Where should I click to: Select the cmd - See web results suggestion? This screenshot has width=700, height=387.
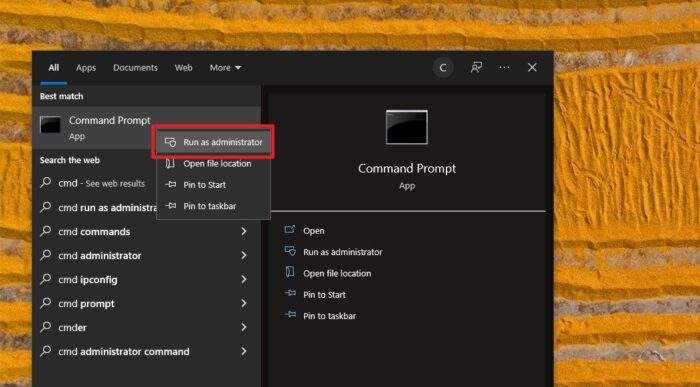click(x=102, y=183)
